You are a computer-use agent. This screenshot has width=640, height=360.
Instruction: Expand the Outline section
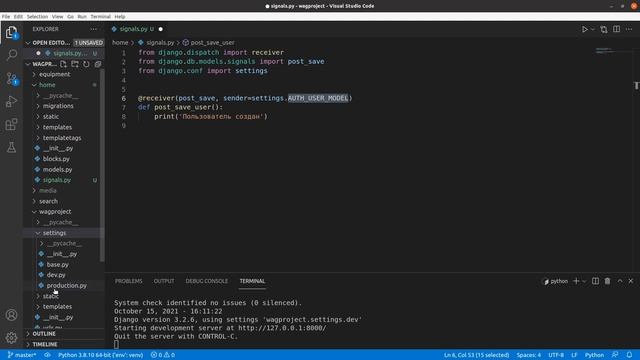pos(44,334)
